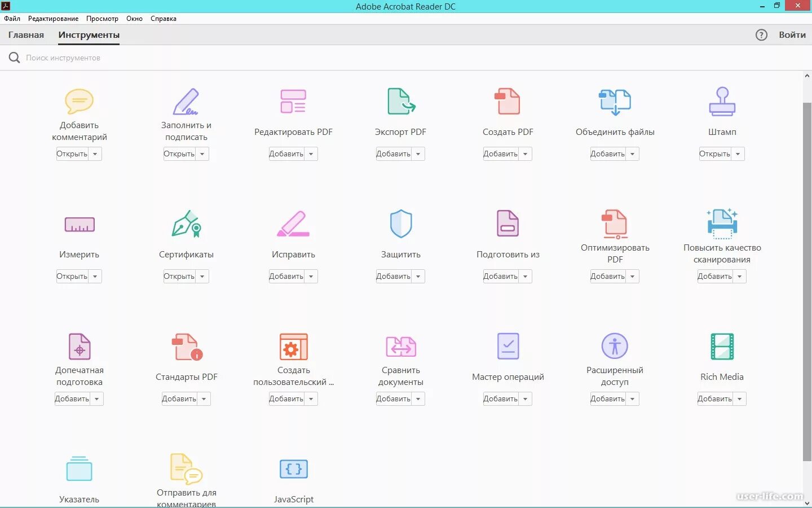Click Добавить button under Объединить файлы
The image size is (812, 508).
608,154
